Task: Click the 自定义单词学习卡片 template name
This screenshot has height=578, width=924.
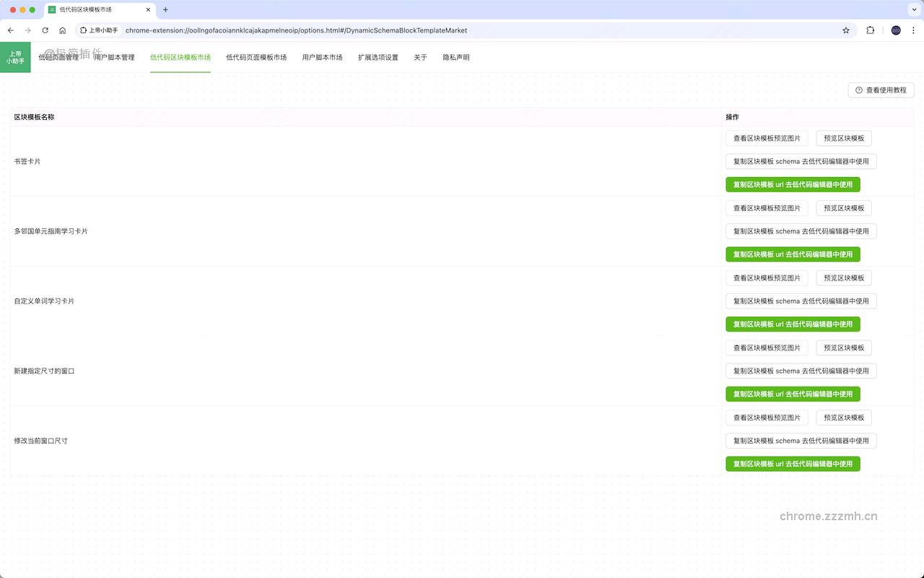Action: 44,301
